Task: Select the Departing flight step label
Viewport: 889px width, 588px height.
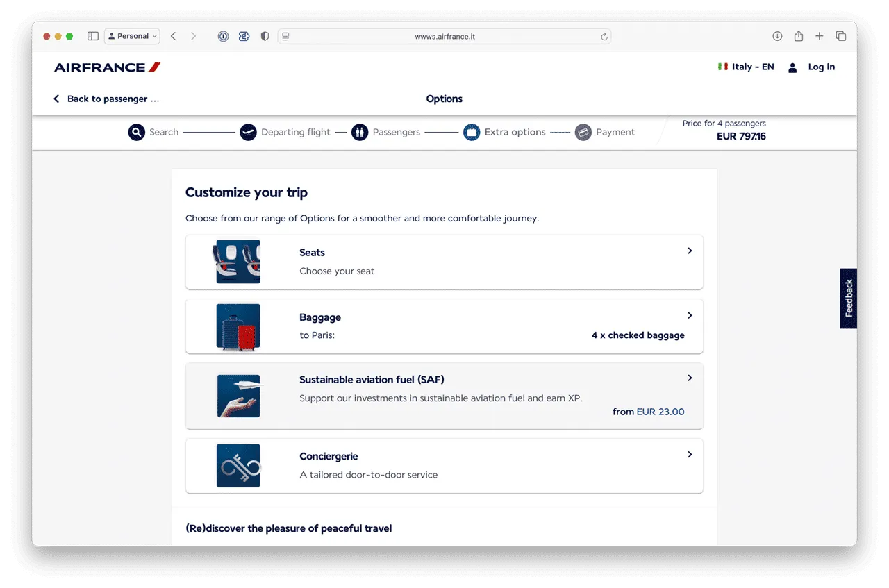Action: 296,132
